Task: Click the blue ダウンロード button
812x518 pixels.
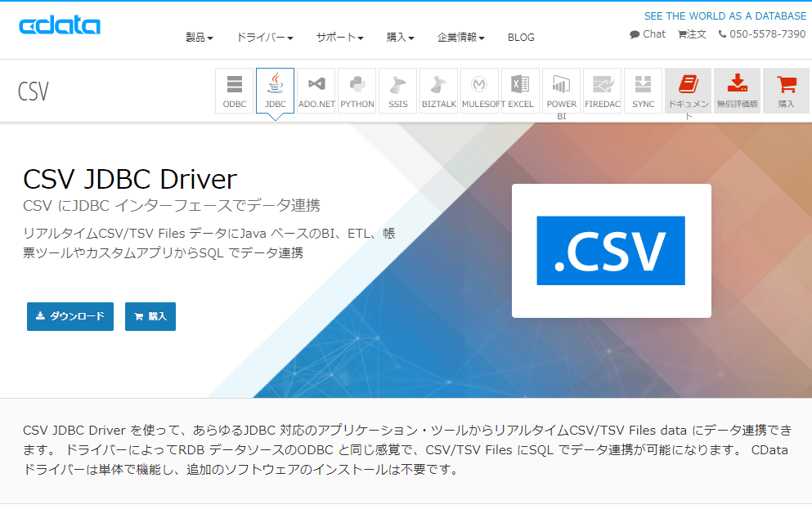Action: coord(70,316)
